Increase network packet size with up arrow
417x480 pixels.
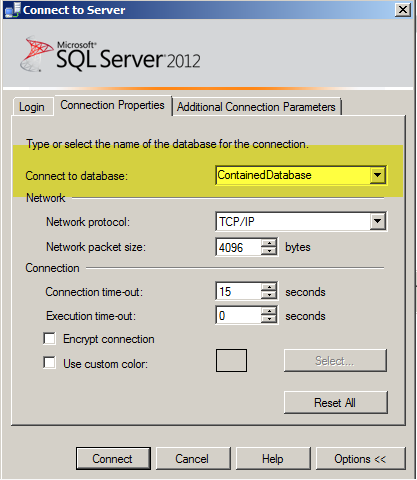pyautogui.click(x=269, y=243)
